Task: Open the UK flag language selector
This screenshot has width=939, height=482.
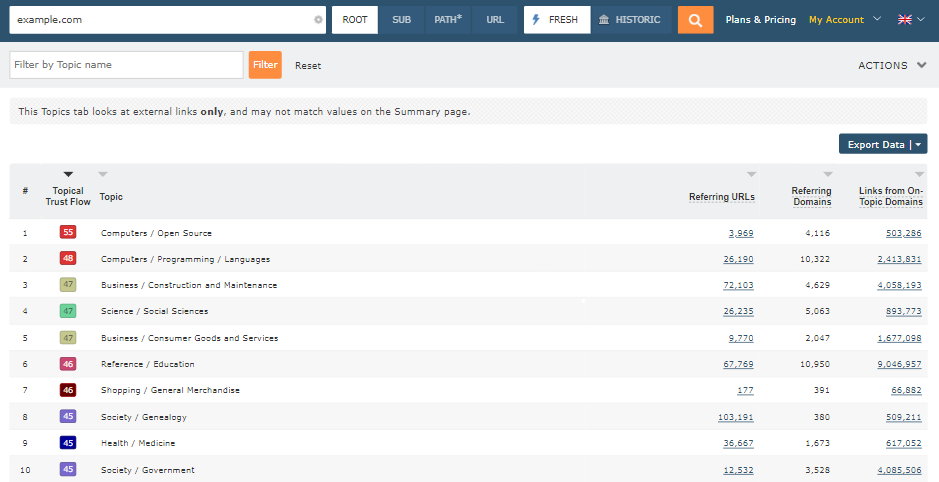Action: [x=910, y=19]
